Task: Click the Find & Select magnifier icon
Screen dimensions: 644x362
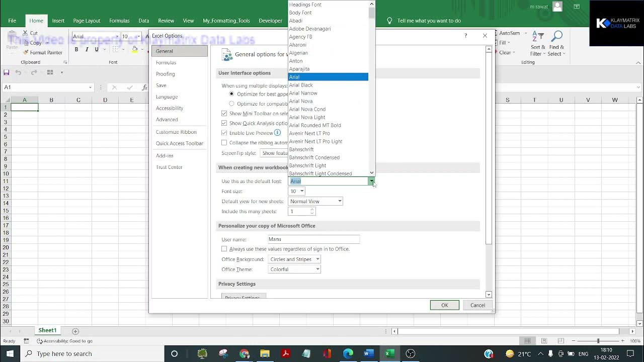Action: tap(556, 37)
